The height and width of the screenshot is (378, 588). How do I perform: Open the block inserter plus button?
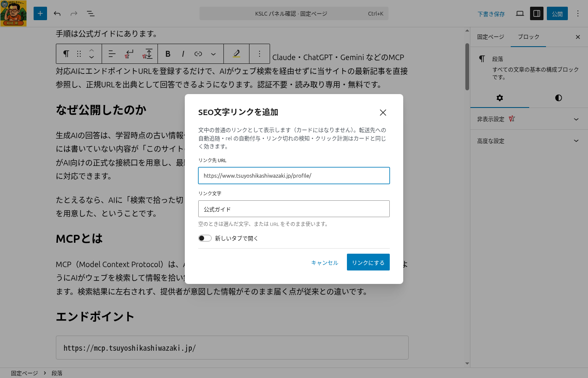point(40,13)
